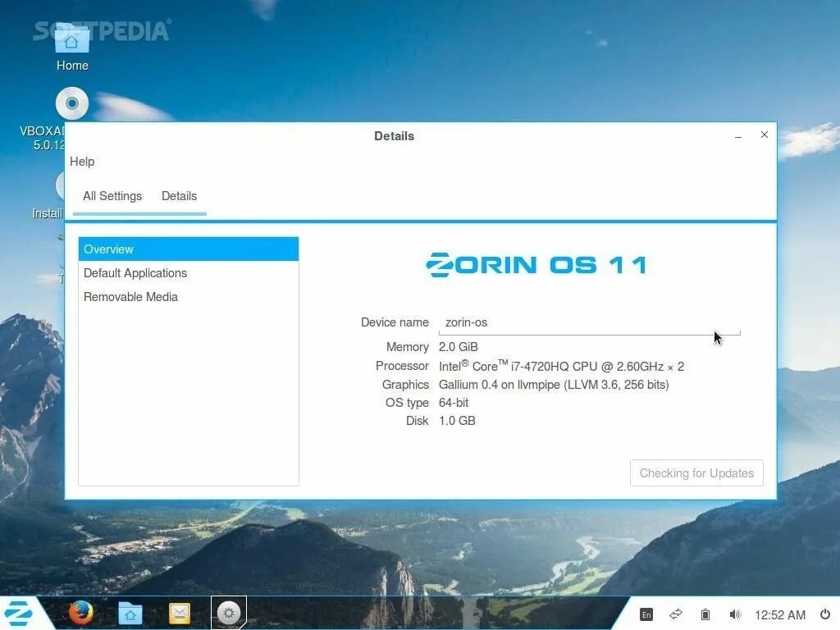Click the 12:52 AM clock
This screenshot has width=840, height=630.
coord(780,615)
